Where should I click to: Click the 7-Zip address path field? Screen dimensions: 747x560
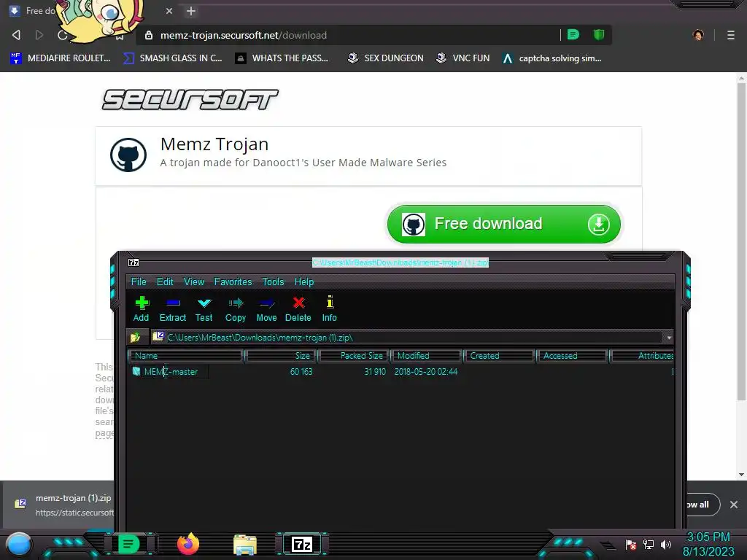[x=407, y=337]
